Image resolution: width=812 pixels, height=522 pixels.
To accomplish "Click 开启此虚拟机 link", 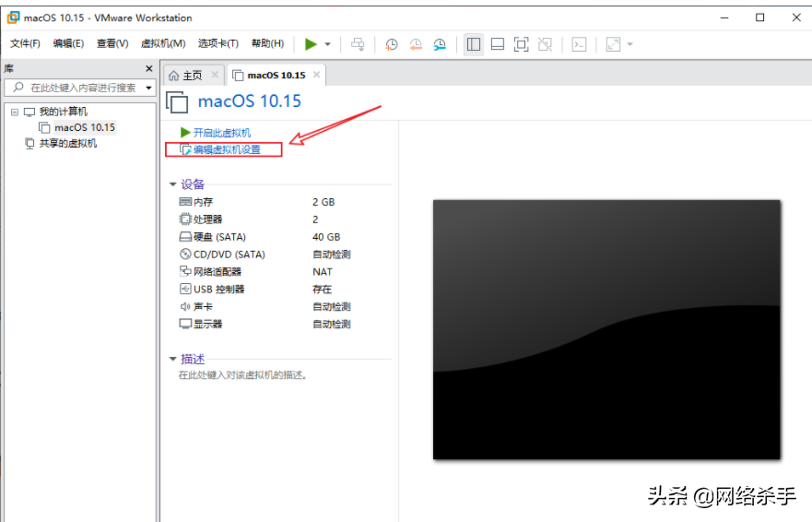I will [x=221, y=133].
